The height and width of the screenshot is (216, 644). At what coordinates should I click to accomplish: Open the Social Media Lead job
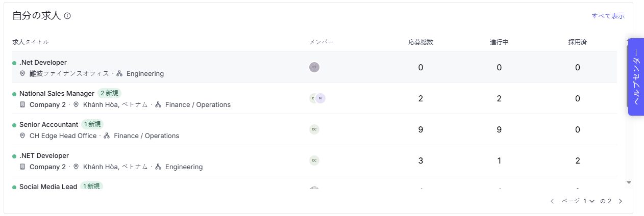coord(48,187)
